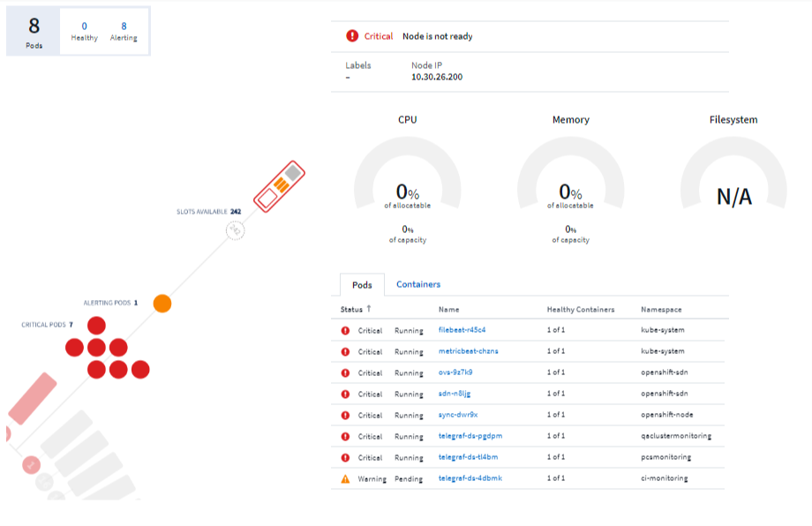
Task: Click the CPU allocatable gauge
Action: point(407,192)
